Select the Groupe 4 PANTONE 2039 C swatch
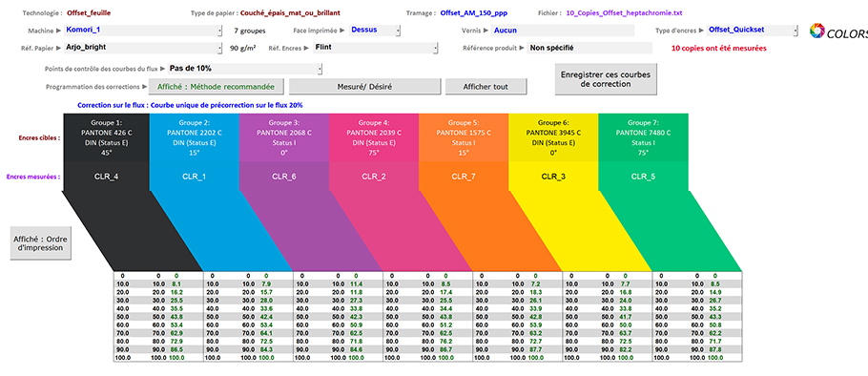 [374, 137]
